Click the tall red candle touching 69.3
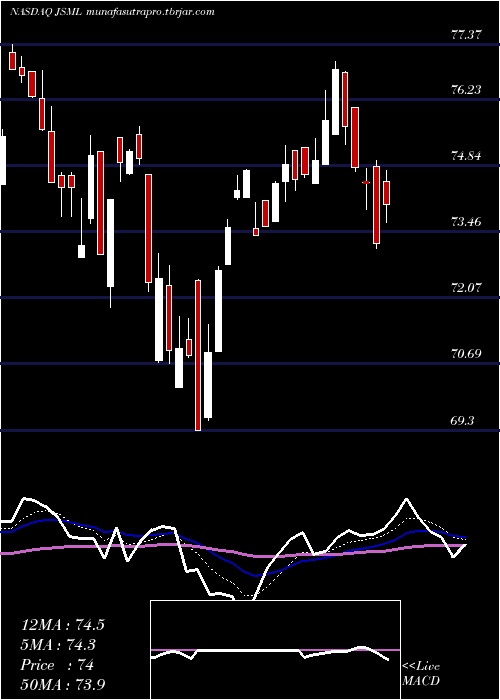 (197, 355)
